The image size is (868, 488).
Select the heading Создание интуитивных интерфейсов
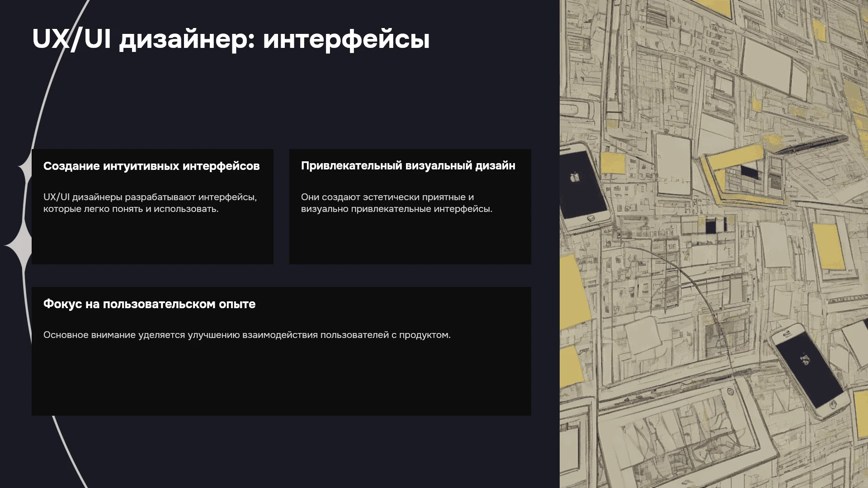click(x=151, y=166)
